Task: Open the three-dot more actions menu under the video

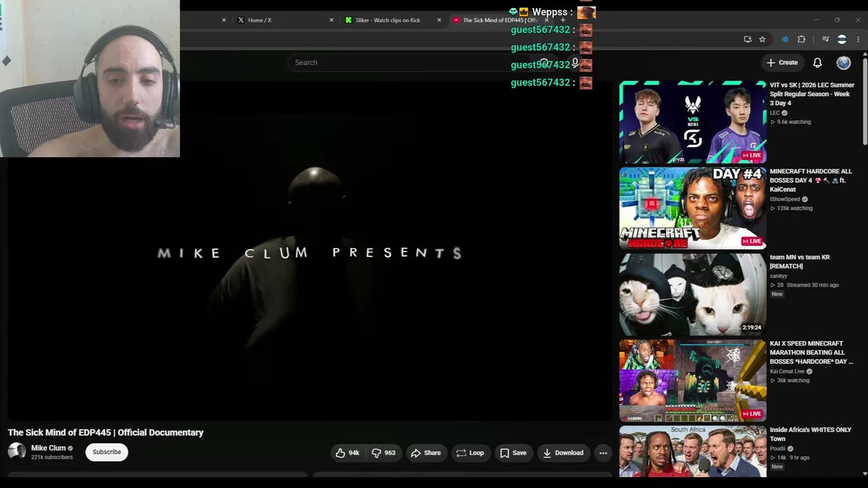Action: click(603, 453)
